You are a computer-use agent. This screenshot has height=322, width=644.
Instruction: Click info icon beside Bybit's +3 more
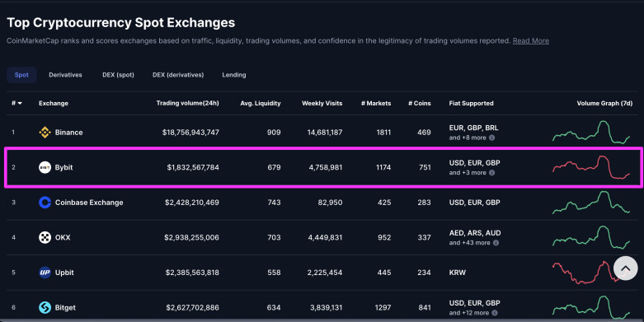[492, 173]
